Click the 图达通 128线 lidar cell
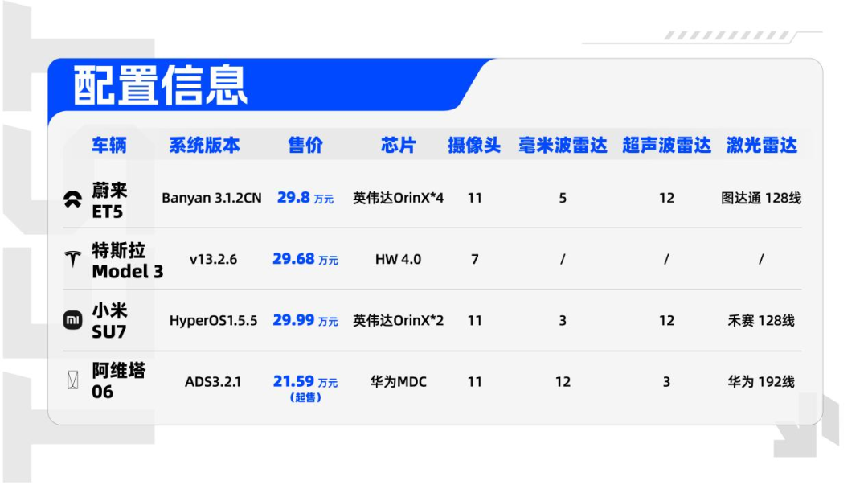Image resolution: width=868 pixels, height=489 pixels. [761, 198]
